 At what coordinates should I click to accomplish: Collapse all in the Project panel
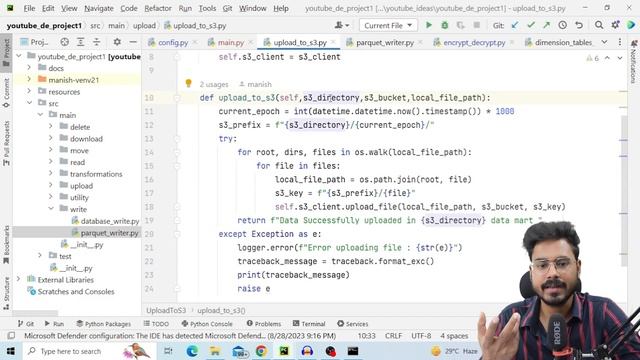point(96,42)
